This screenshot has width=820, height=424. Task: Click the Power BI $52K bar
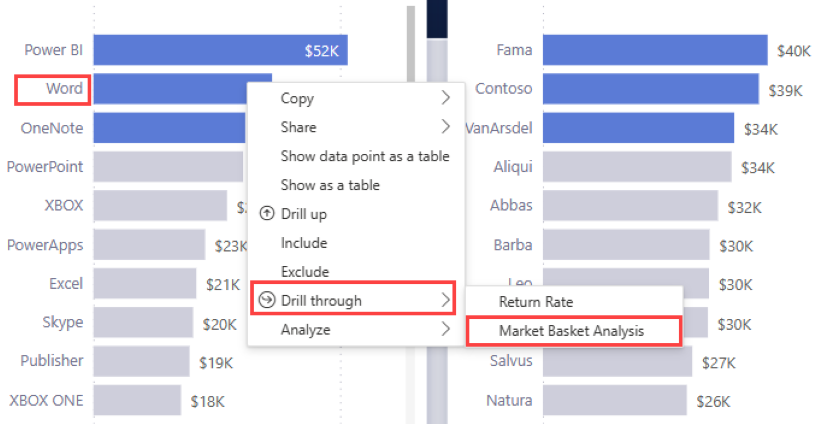click(220, 50)
